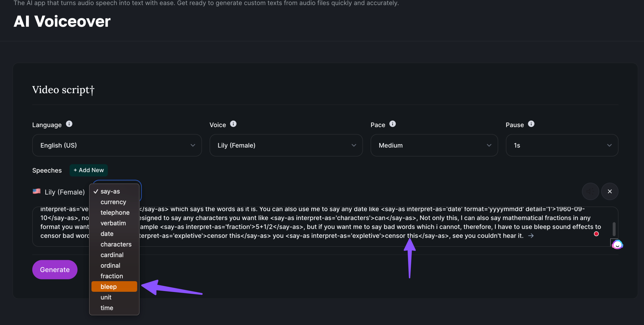
Task: Click the Voice info icon
Action: 233,124
